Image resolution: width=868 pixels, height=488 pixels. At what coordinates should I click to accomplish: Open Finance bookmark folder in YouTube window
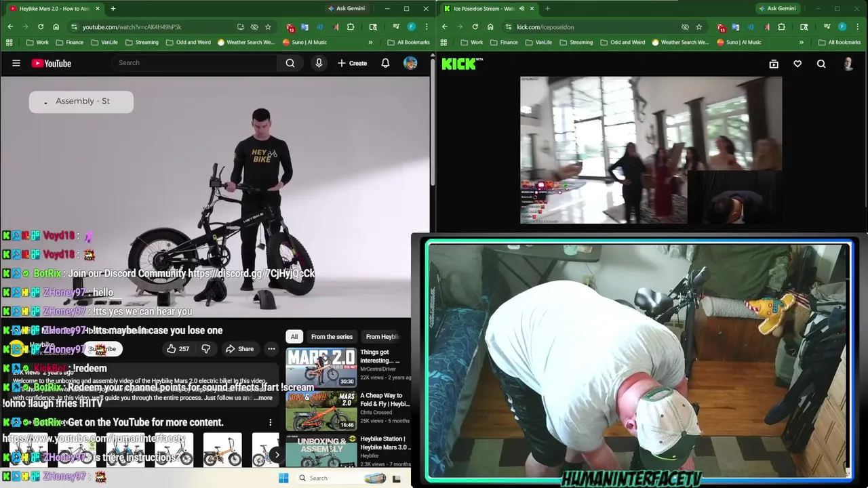click(70, 42)
